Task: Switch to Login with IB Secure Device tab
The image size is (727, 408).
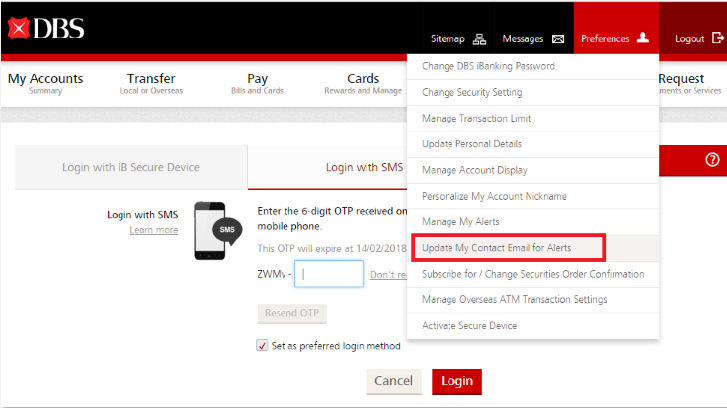Action: tap(131, 167)
